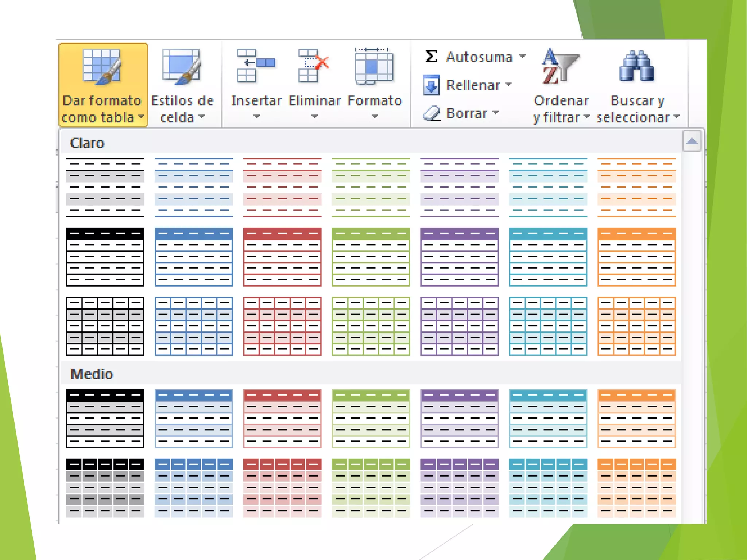Click the Borrar eraser icon
Screen dimensions: 747x560
431,113
